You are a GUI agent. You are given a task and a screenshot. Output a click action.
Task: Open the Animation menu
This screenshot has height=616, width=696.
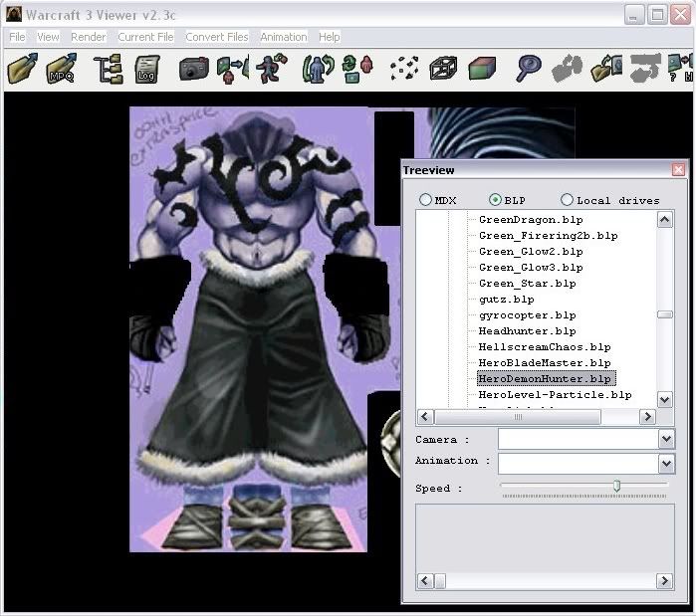click(x=283, y=37)
